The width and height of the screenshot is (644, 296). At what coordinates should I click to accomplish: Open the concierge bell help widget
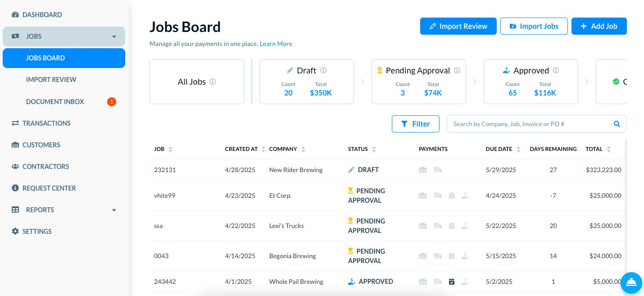click(x=631, y=282)
